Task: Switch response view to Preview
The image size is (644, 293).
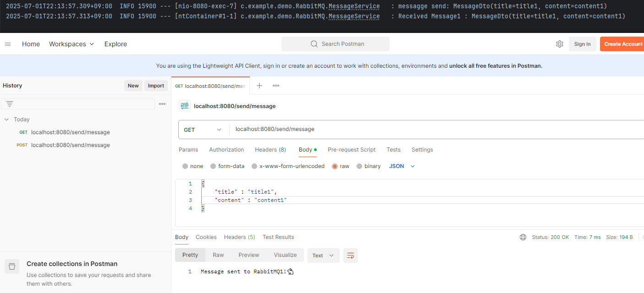Action: [x=249, y=255]
